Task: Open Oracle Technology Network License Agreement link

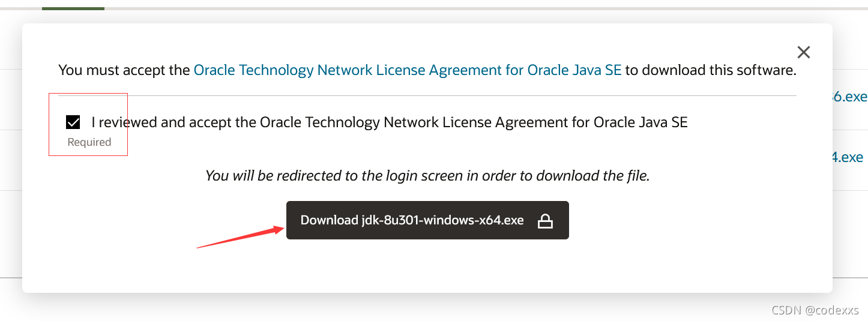Action: [408, 70]
